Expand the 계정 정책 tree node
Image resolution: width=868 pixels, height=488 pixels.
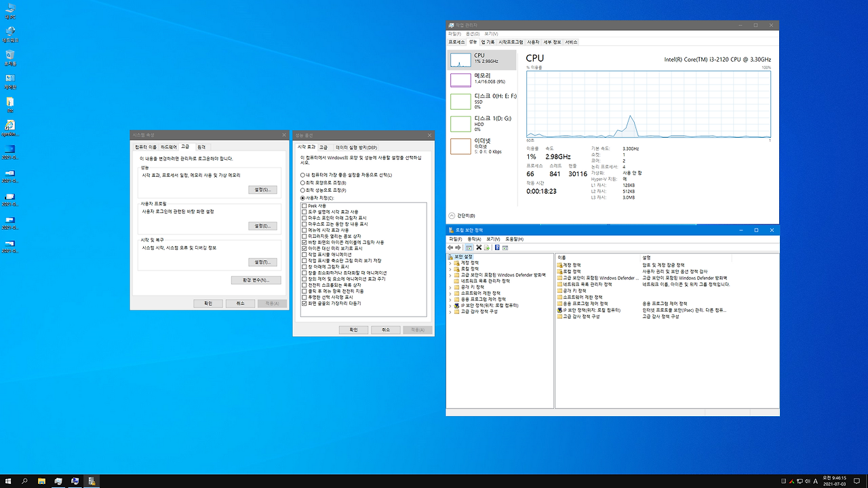451,262
